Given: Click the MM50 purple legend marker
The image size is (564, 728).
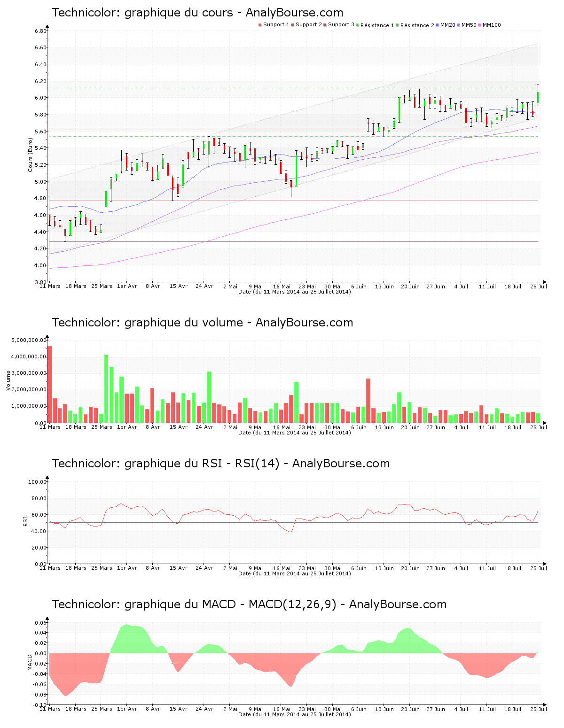Looking at the screenshot, I should [459, 25].
